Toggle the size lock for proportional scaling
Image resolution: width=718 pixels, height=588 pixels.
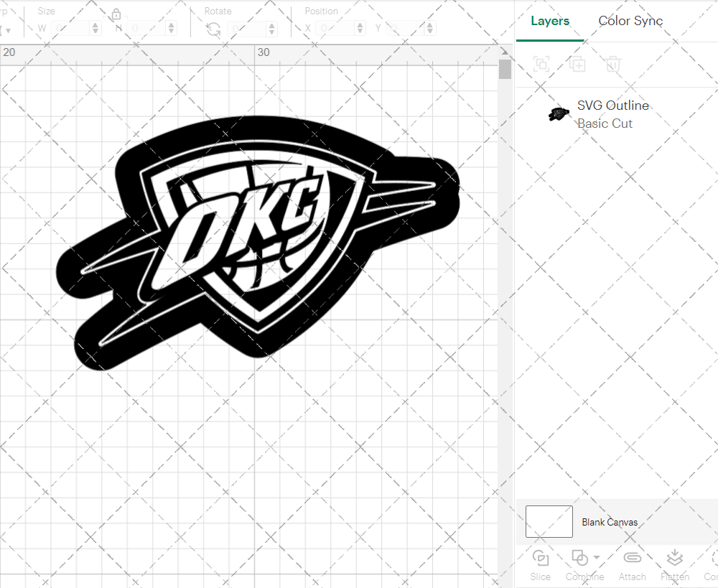tap(116, 14)
